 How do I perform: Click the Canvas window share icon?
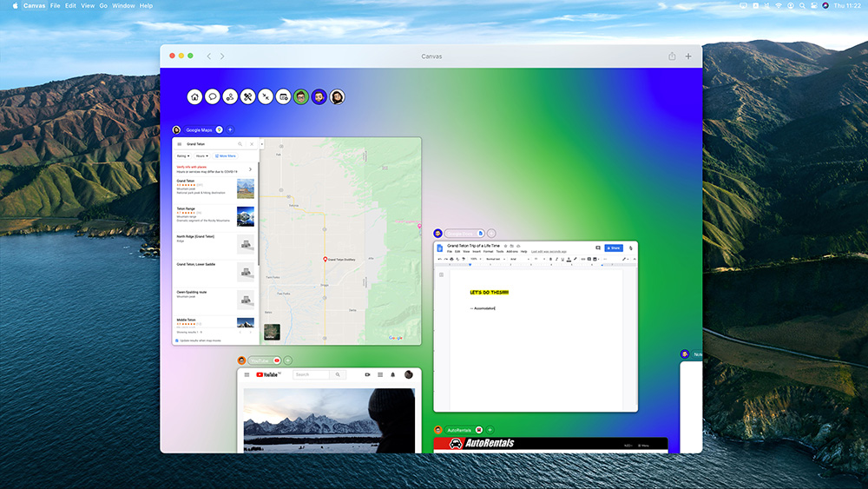[672, 56]
